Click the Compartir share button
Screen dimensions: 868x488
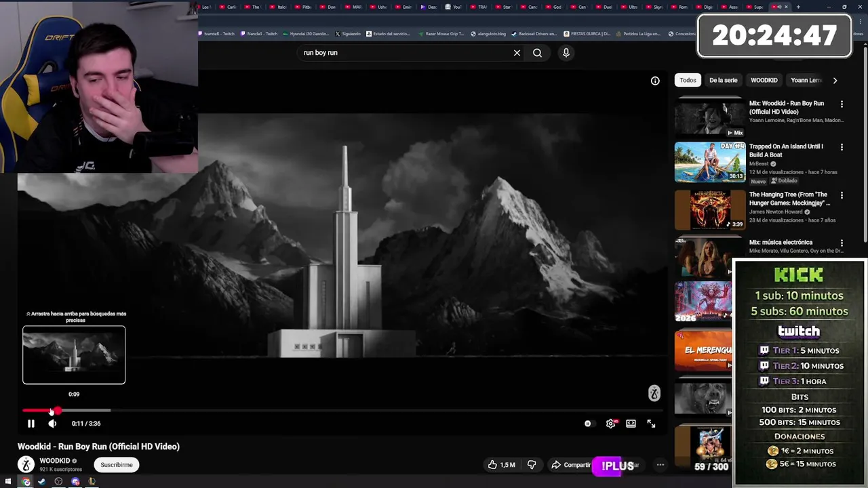point(571,465)
